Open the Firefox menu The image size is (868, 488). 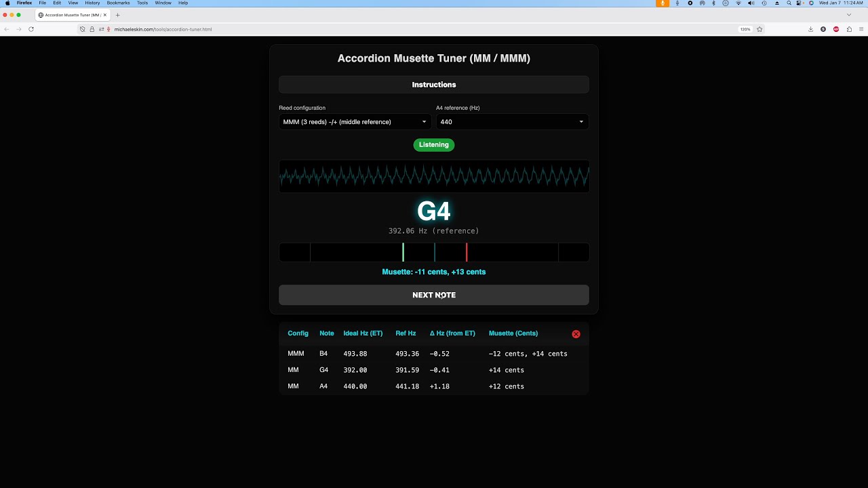24,3
